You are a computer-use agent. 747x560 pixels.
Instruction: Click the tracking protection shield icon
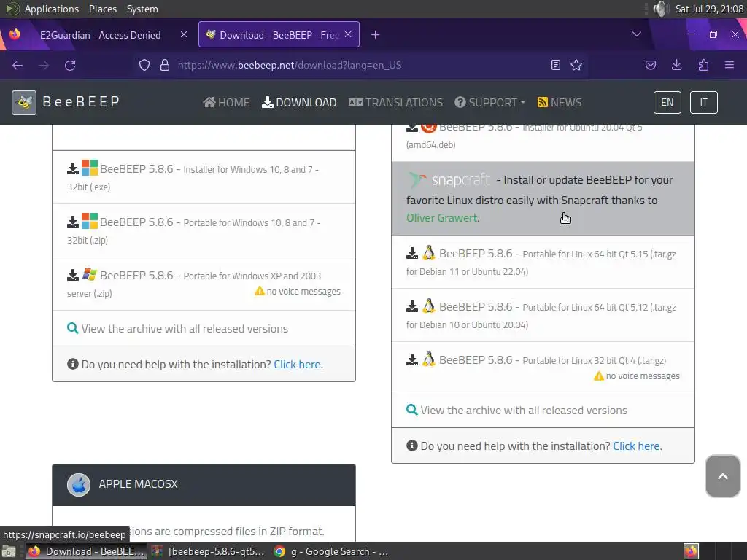click(144, 65)
